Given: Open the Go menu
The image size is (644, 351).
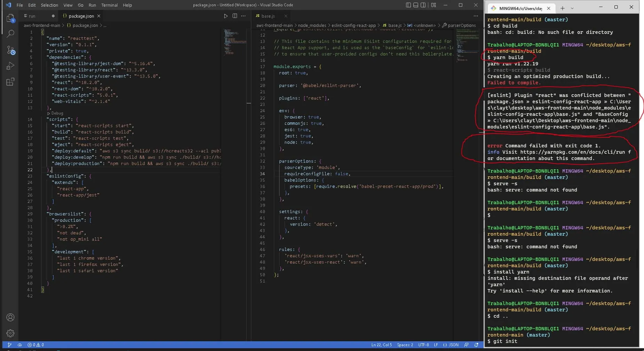Looking at the screenshot, I should (80, 5).
